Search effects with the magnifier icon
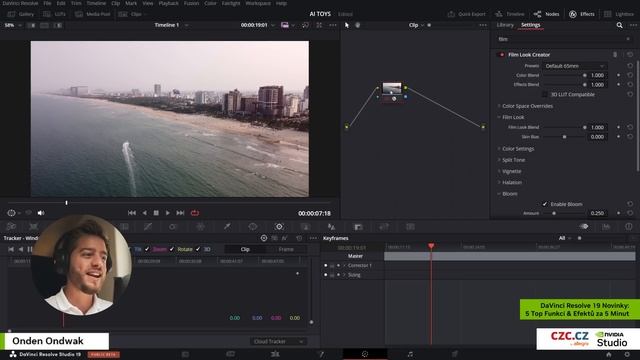 (x=619, y=25)
